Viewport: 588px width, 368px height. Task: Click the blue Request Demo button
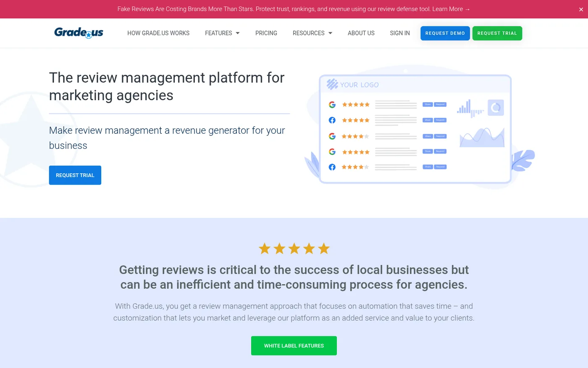(445, 33)
